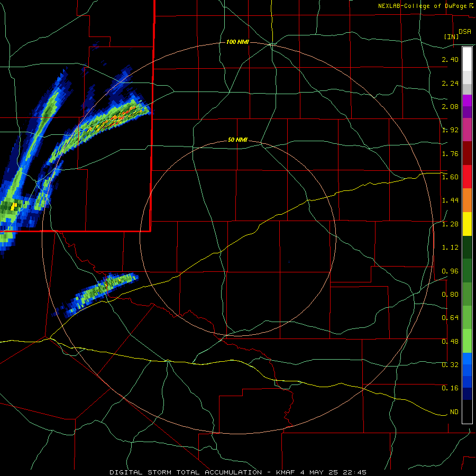This screenshot has width=476, height=476.
Task: Click the 1.92 legend value
Action: [x=450, y=130]
